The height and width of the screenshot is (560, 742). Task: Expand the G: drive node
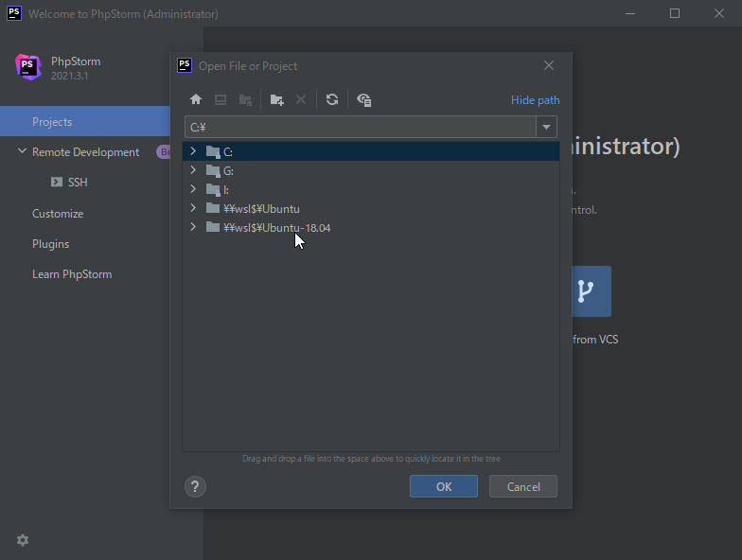tap(193, 170)
